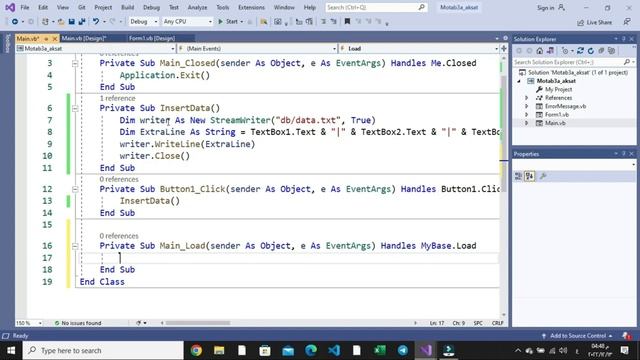Pin the Main.vb tab with the pin icon
The width and height of the screenshot is (640, 360).
pyautogui.click(x=46, y=38)
